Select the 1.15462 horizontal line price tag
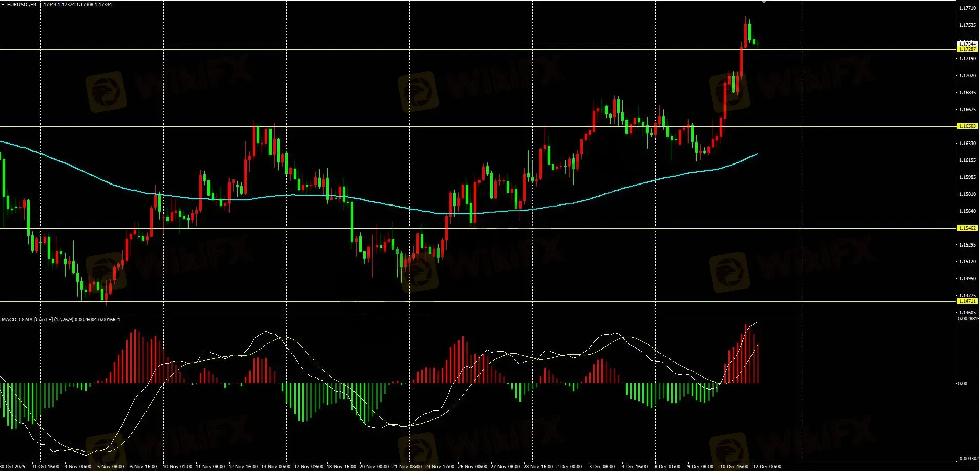This screenshot has width=980, height=471. [x=967, y=228]
